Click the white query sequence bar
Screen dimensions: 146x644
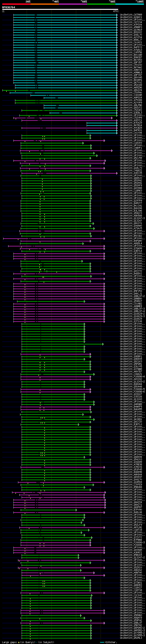coord(60,10)
